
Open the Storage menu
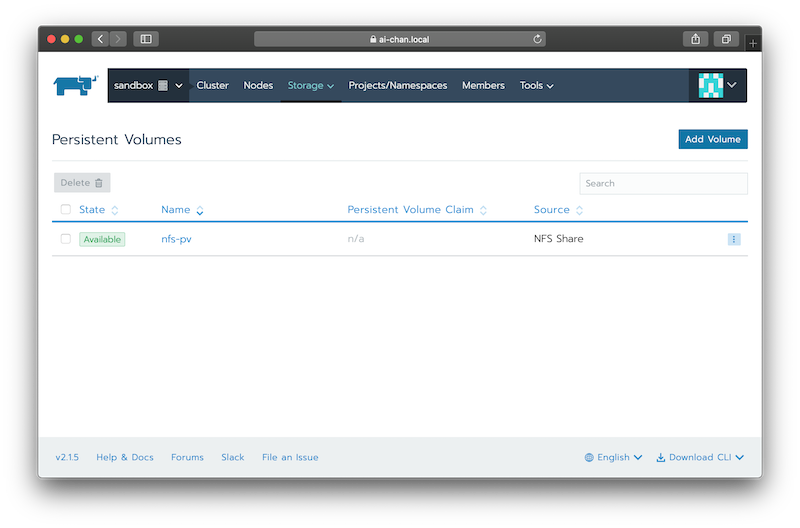(x=310, y=86)
